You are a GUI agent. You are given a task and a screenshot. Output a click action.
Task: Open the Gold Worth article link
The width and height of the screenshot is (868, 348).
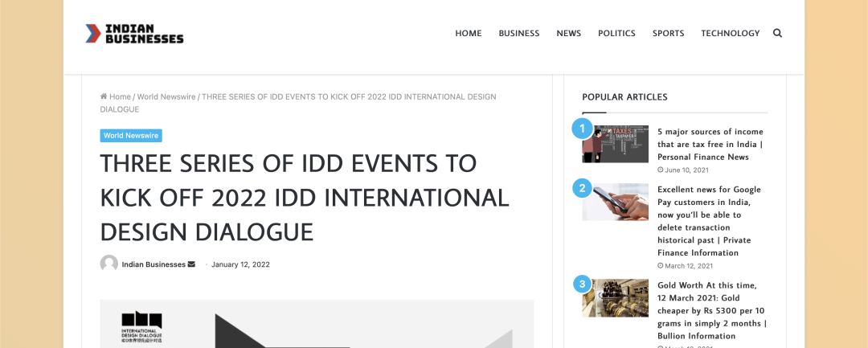712,310
